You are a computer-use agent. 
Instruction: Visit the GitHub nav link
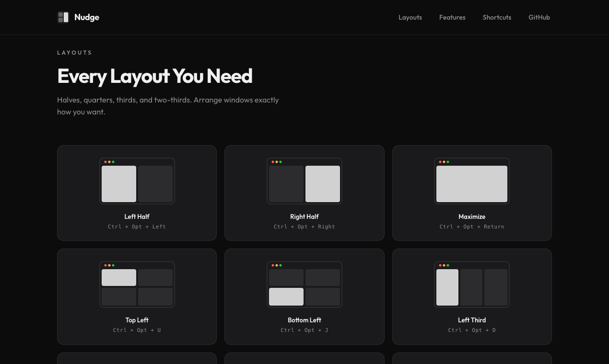(539, 17)
